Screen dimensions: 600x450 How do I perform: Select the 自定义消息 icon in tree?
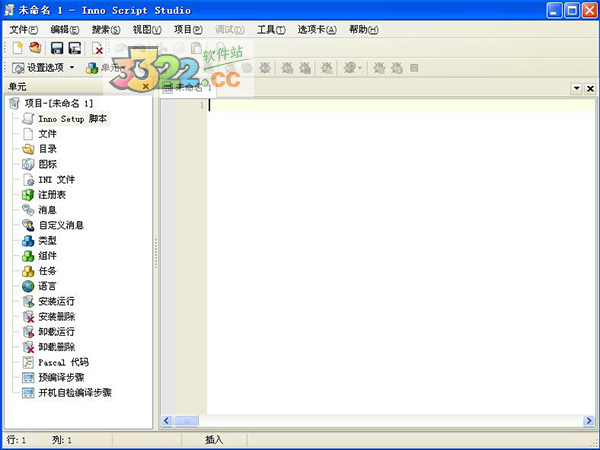point(28,225)
